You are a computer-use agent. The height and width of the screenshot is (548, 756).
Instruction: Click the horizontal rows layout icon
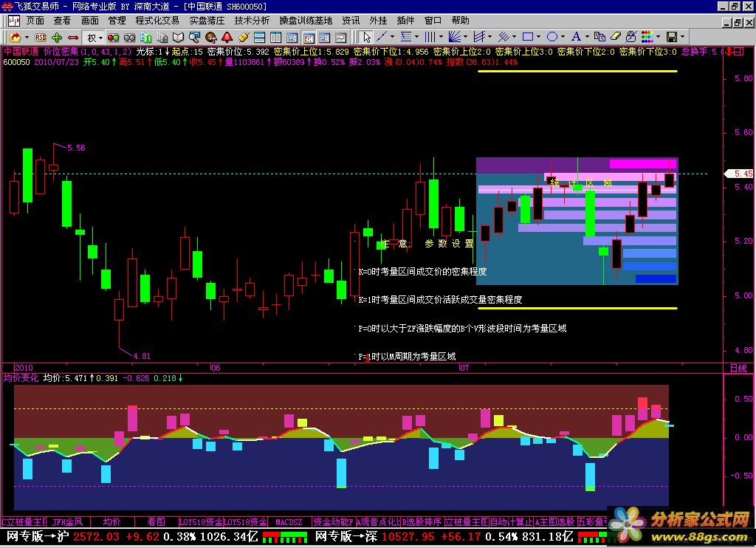coord(259,37)
